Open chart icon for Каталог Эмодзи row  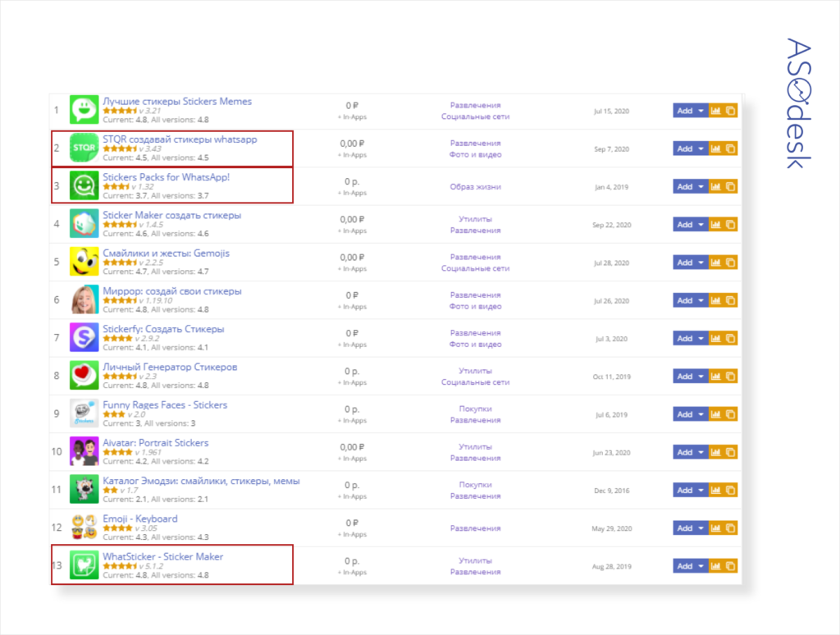715,491
